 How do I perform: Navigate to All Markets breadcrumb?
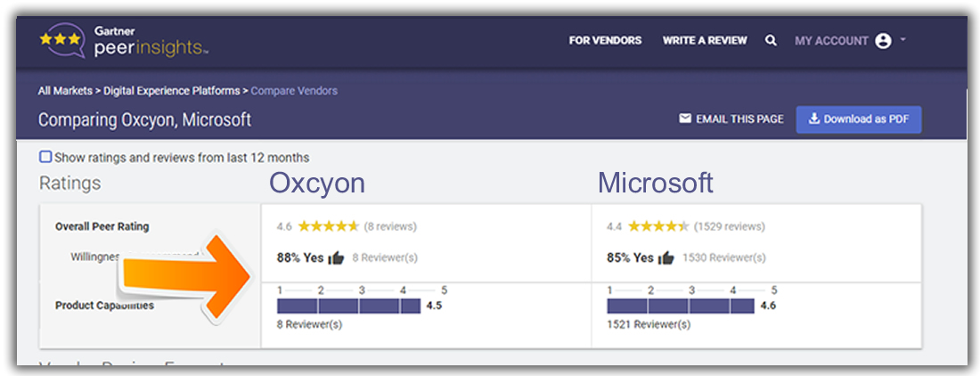point(65,91)
